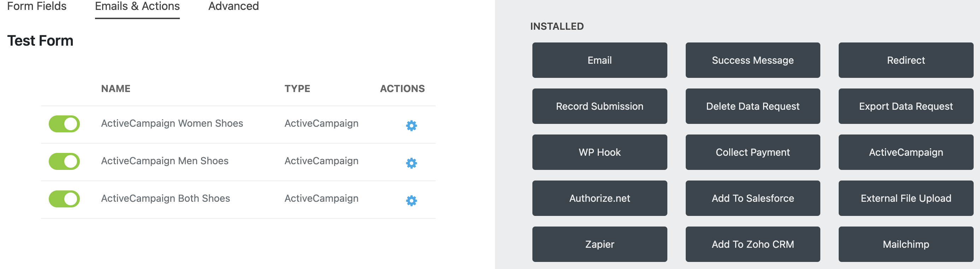This screenshot has width=980, height=269.
Task: Toggle off ActiveCampaign Men Shoes
Action: (x=64, y=161)
